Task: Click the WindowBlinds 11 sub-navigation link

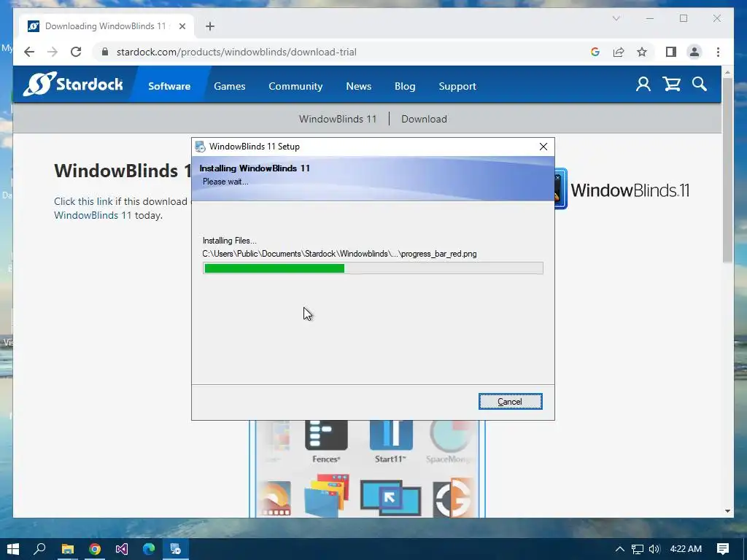Action: coord(338,119)
